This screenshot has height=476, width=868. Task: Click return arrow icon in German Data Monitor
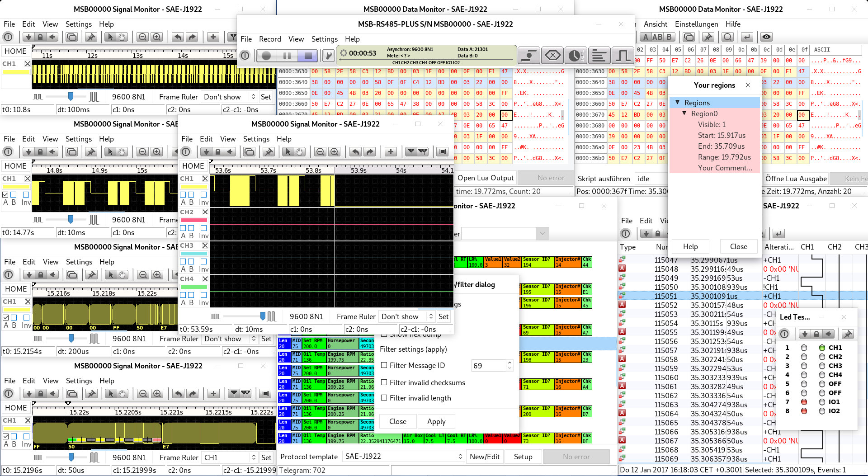pos(747,37)
